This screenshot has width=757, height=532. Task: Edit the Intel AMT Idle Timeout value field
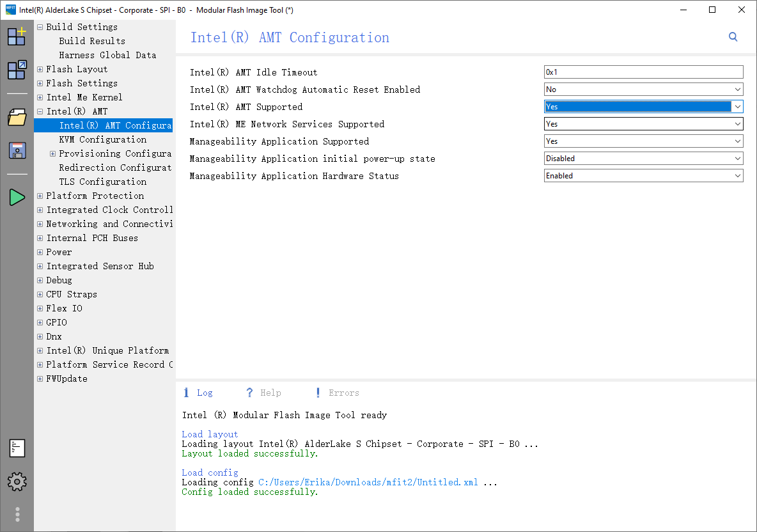click(x=643, y=72)
